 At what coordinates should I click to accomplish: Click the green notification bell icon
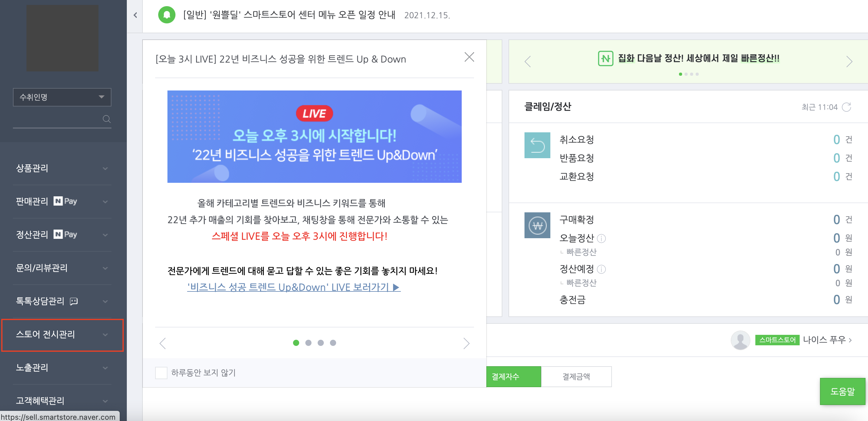coord(167,15)
